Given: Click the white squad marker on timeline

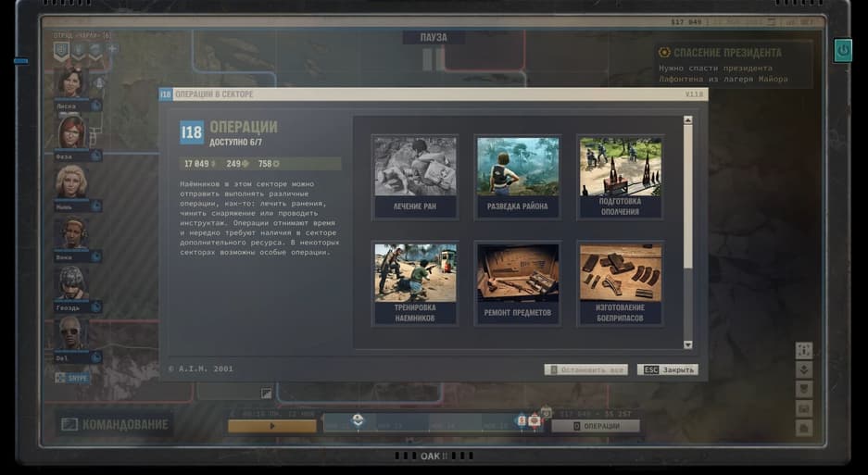Looking at the screenshot, I should pos(358,420).
